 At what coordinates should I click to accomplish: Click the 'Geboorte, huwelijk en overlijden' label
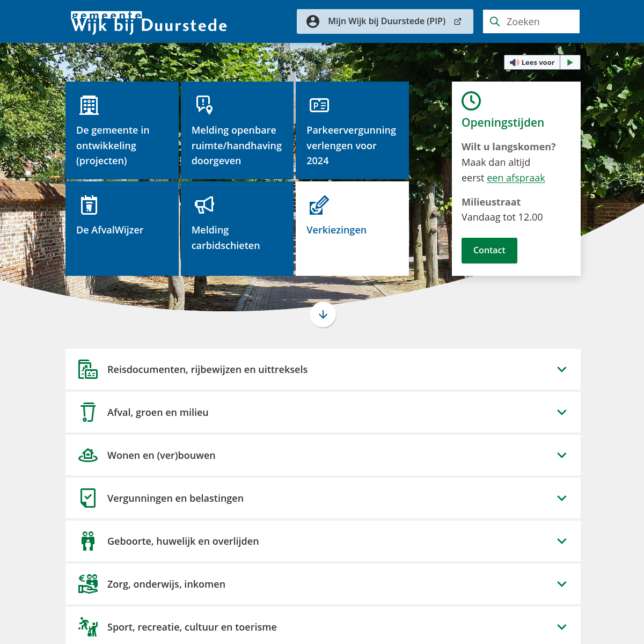[x=183, y=541]
